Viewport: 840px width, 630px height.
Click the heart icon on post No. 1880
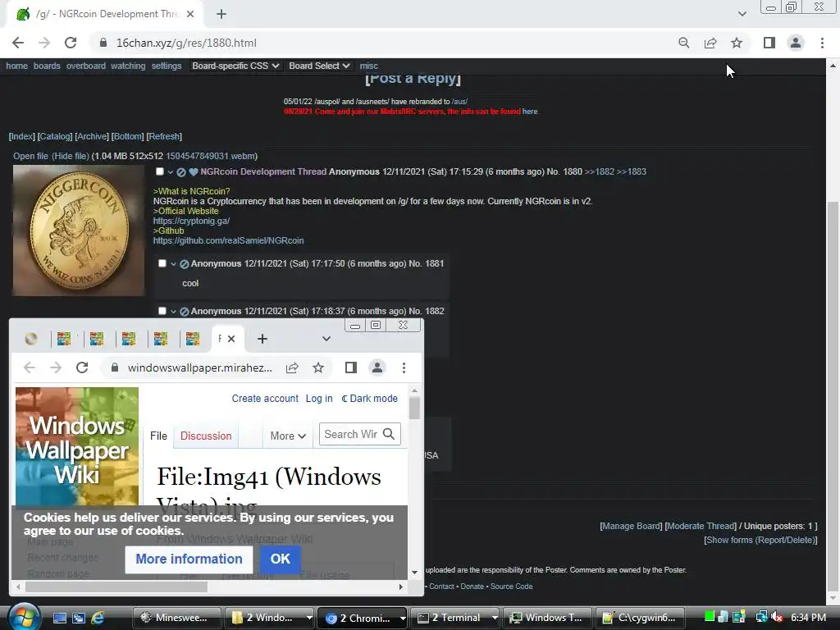194,172
